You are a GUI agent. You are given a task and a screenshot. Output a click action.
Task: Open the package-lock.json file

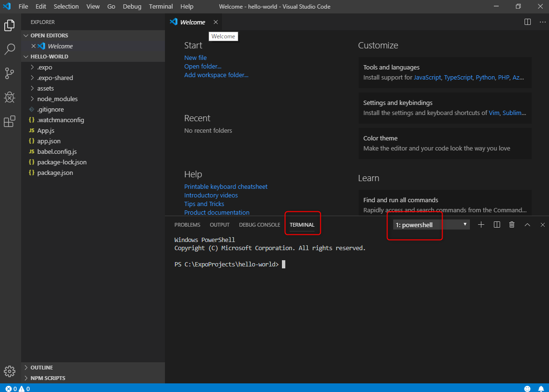pos(93,162)
